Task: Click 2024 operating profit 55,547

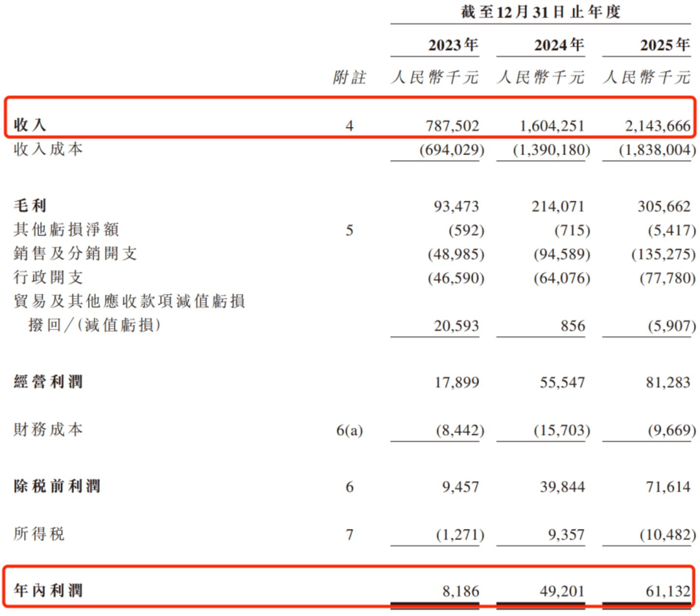Action: [562, 382]
